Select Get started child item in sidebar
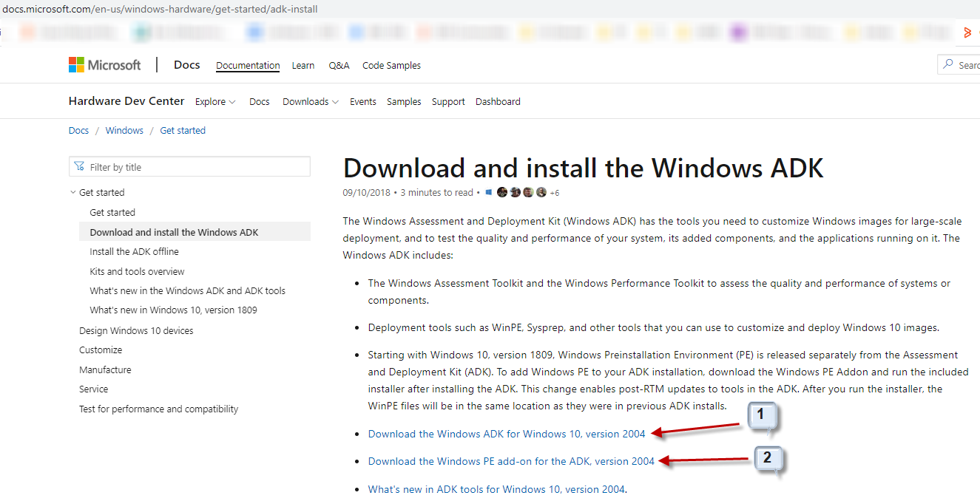 (112, 213)
